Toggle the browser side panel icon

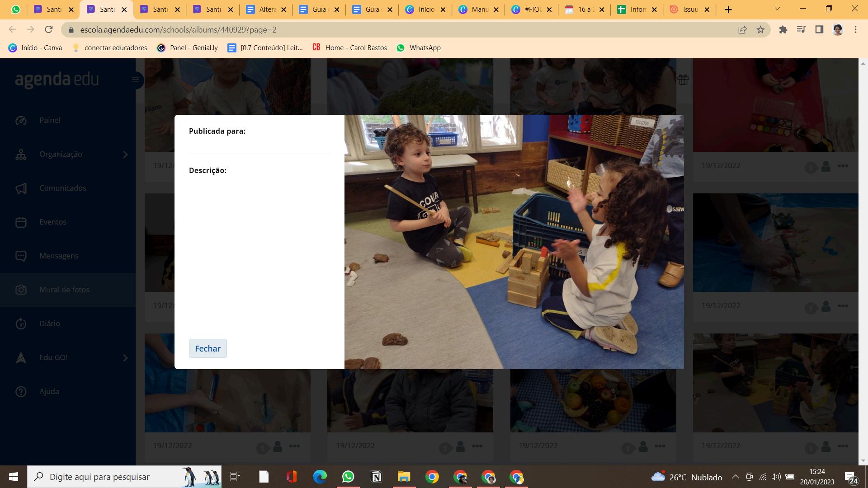(819, 30)
